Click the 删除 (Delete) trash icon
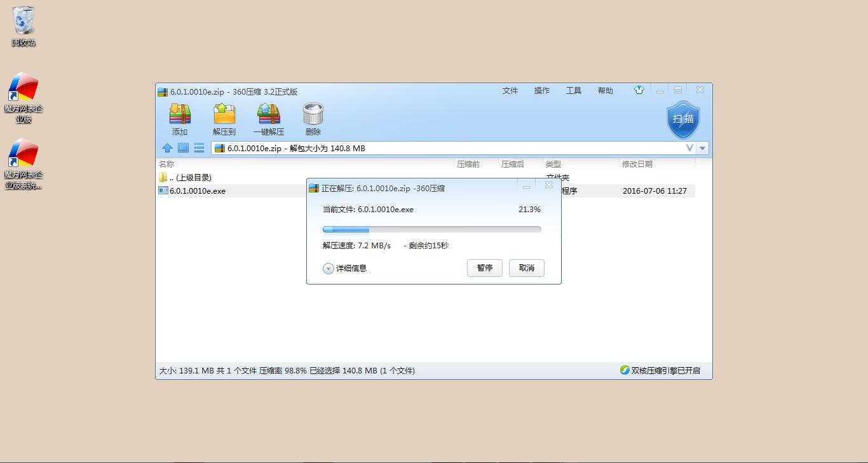Image resolution: width=868 pixels, height=463 pixels. (313, 114)
